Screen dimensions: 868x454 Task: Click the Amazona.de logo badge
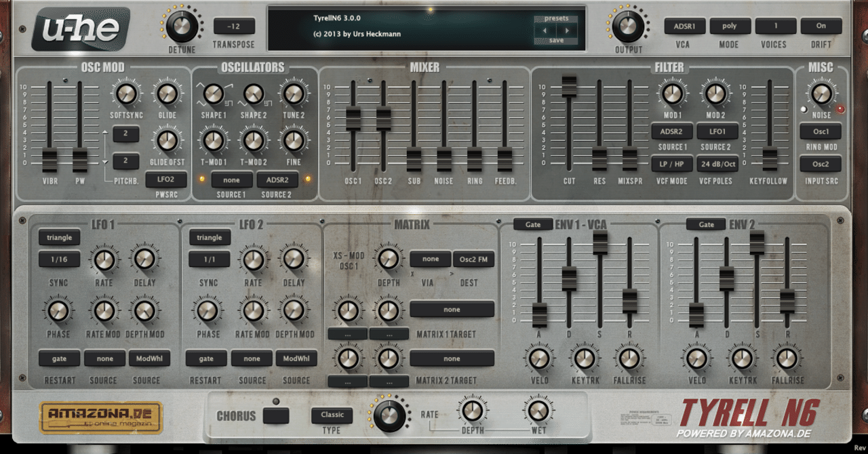(x=102, y=418)
